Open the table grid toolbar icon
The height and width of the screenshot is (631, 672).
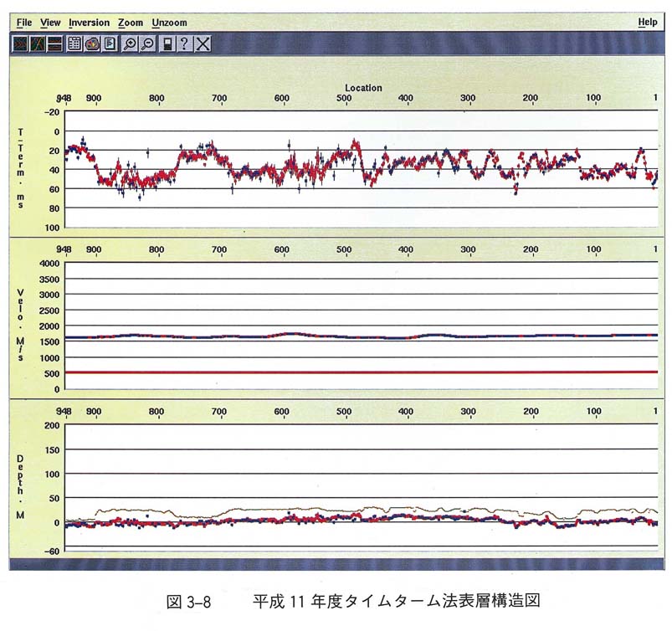tap(74, 44)
